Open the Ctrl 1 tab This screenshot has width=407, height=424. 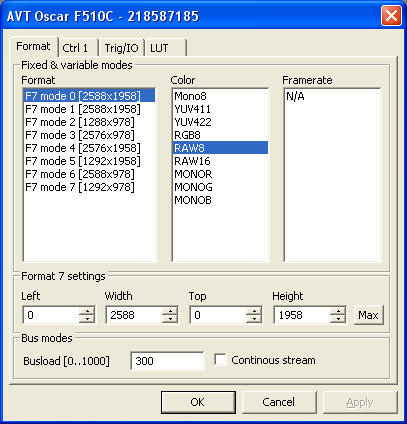(x=78, y=48)
